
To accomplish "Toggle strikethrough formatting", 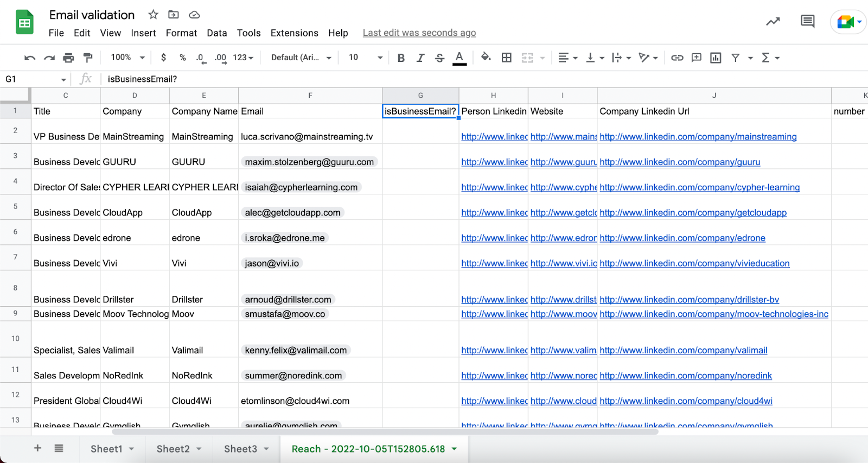I will click(x=440, y=58).
